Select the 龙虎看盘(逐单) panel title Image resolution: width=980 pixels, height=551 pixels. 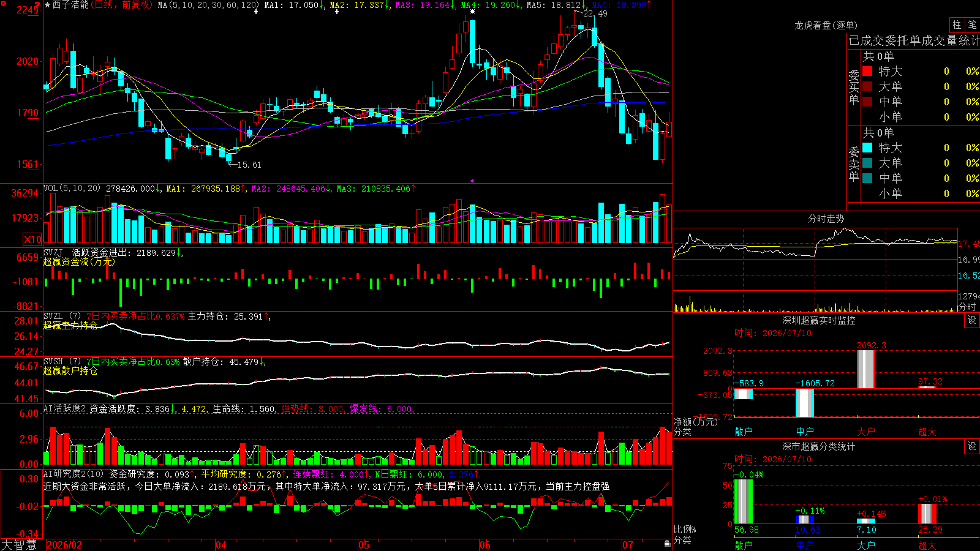tap(826, 25)
